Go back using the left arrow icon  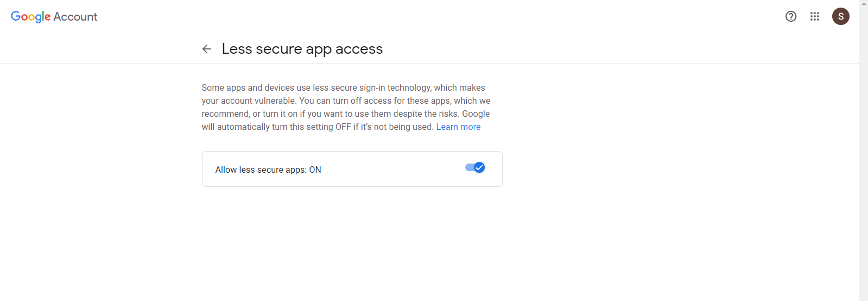tap(206, 49)
